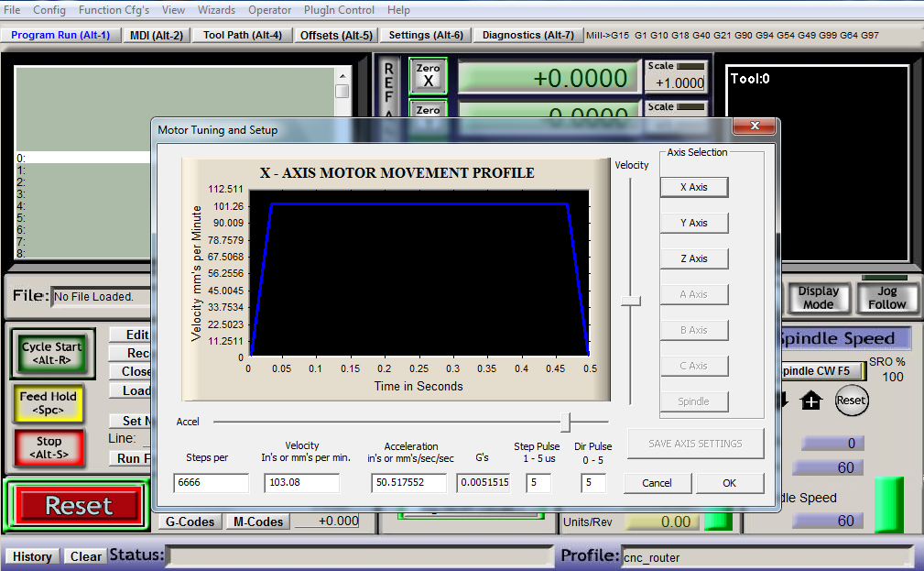Select Y Axis in Axis Selection
924x571 pixels.
pyautogui.click(x=693, y=223)
